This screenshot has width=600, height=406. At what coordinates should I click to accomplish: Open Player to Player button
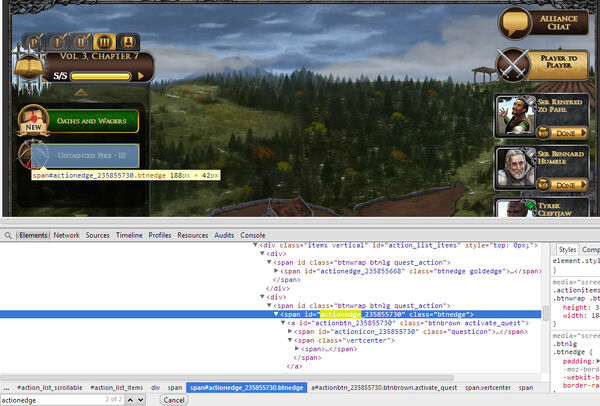click(559, 65)
